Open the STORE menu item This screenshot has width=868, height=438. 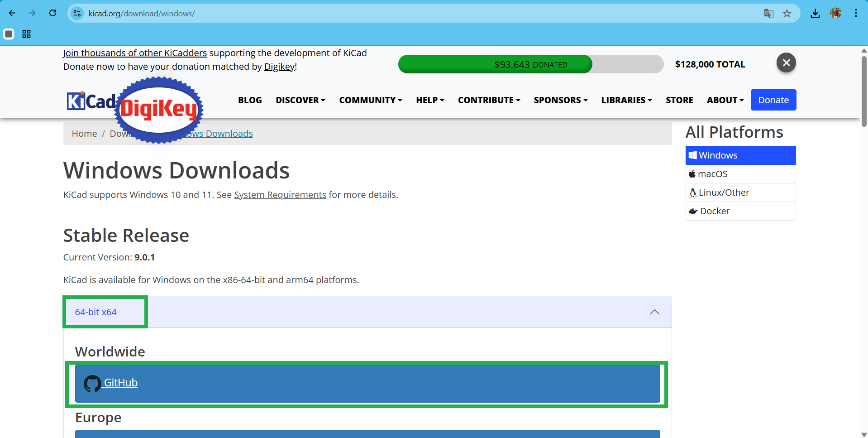[x=679, y=100]
